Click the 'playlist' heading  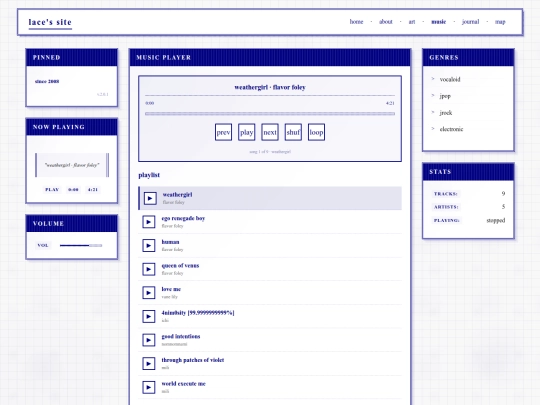point(149,175)
